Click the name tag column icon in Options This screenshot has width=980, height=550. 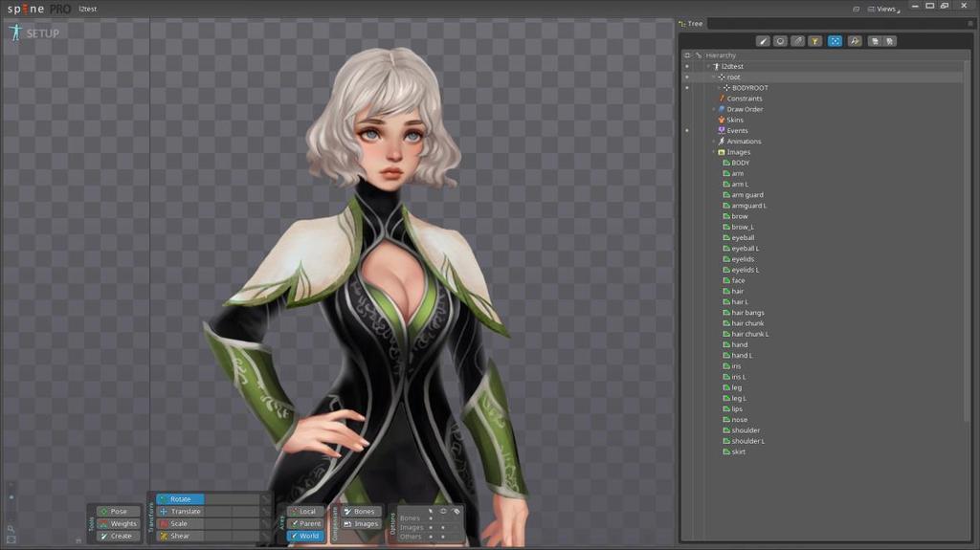coord(457,511)
